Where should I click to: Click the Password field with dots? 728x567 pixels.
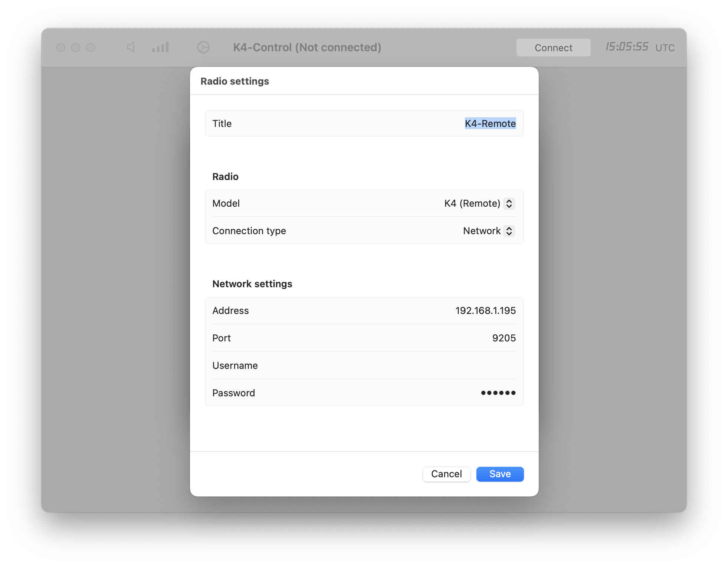click(x=498, y=393)
